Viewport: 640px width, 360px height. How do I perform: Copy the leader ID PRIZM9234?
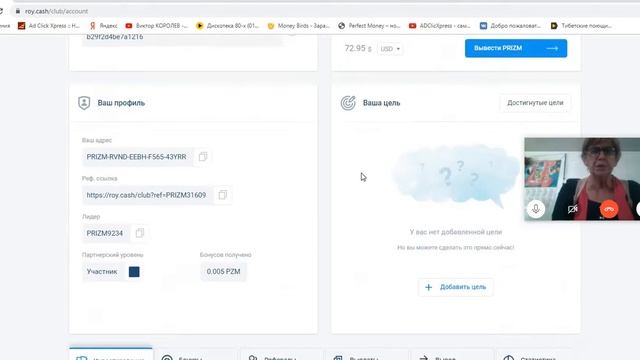point(140,233)
